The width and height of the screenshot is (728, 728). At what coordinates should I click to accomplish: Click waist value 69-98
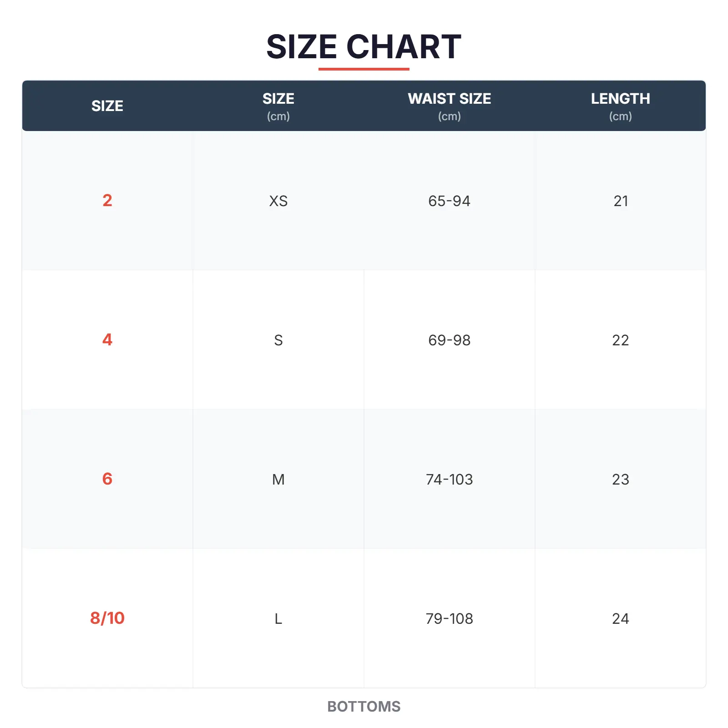(449, 340)
